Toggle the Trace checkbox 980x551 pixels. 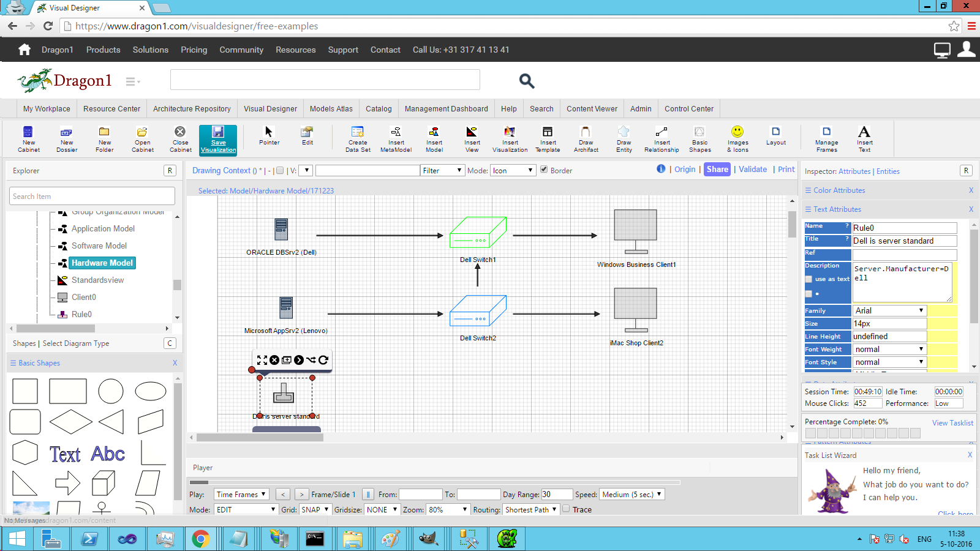566,508
